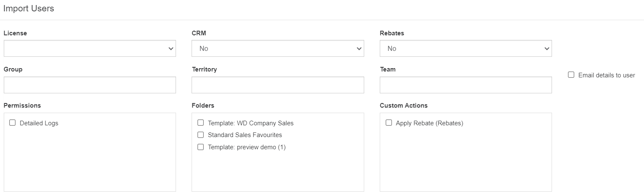Enable the Email details to user checkbox

571,75
